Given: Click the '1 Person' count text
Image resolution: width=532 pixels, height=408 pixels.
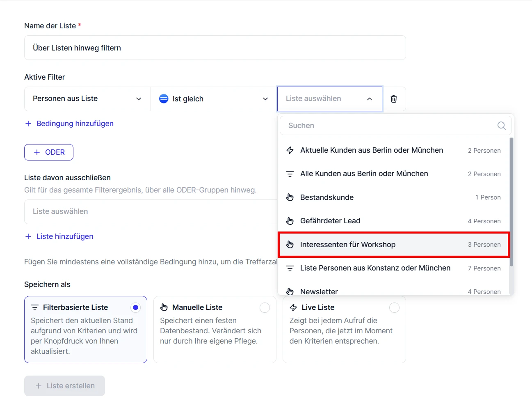Looking at the screenshot, I should tap(488, 197).
